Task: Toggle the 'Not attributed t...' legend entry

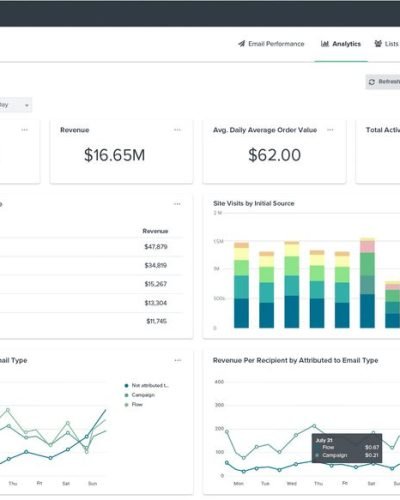Action: coord(147,385)
